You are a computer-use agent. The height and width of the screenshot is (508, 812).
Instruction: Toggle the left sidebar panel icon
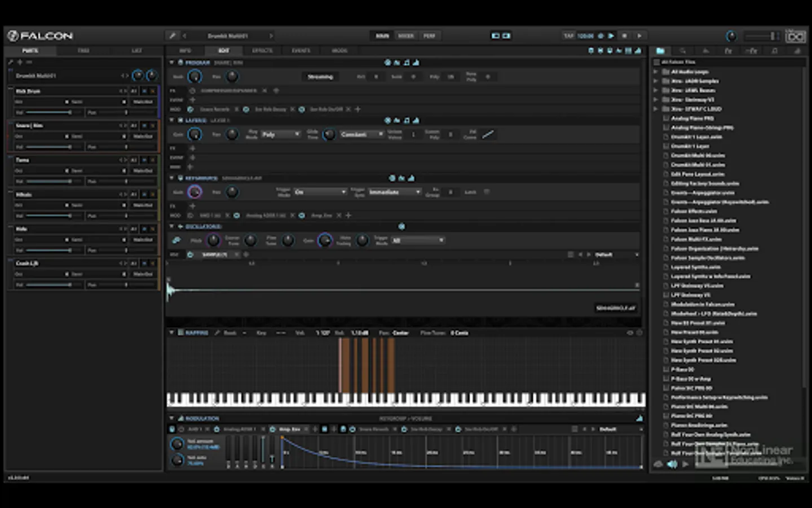coord(496,36)
